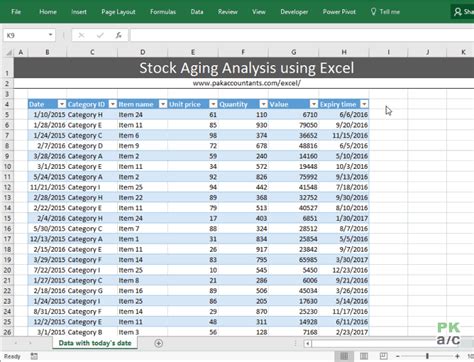
Task: Click inside the formula bar input
Action: (302, 35)
